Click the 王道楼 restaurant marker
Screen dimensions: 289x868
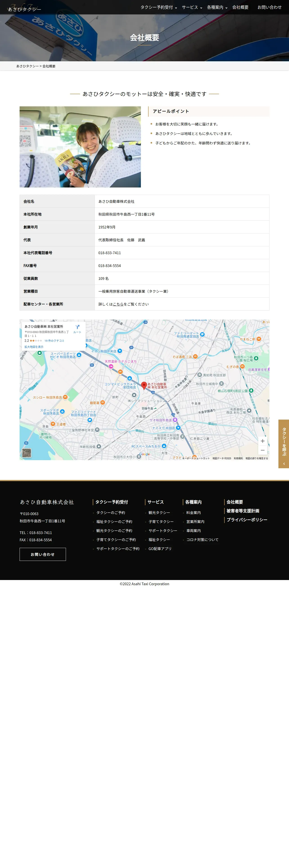click(53, 424)
